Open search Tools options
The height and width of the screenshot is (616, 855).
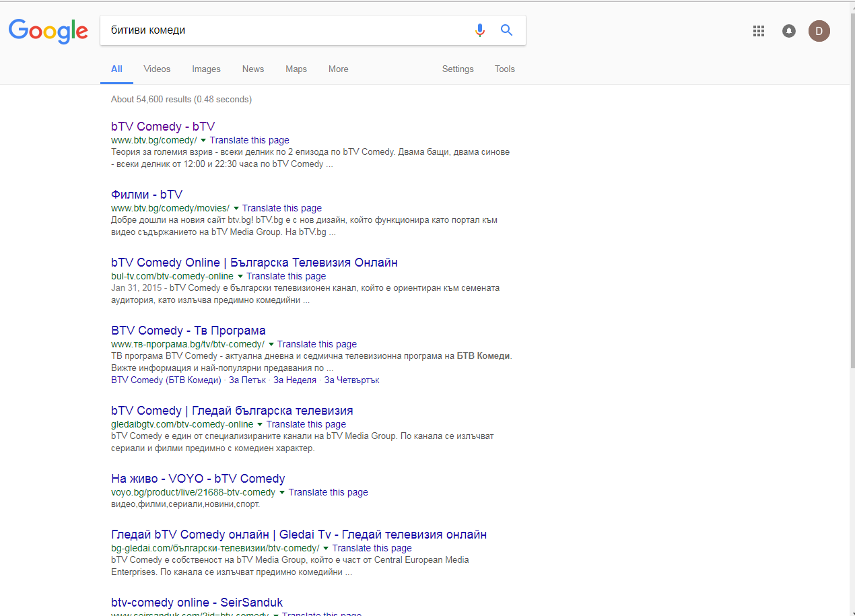coord(505,69)
